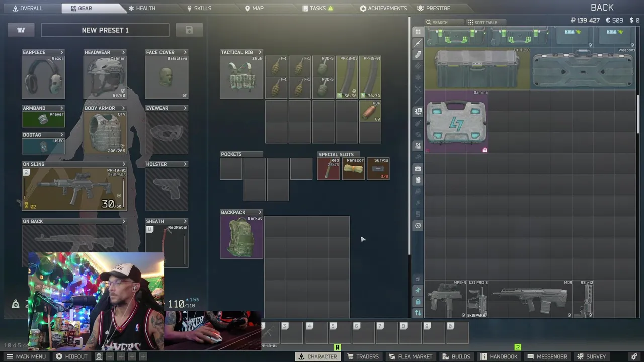644x362 pixels.
Task: Open the clothing presets shirt icon
Action: pyautogui.click(x=21, y=30)
